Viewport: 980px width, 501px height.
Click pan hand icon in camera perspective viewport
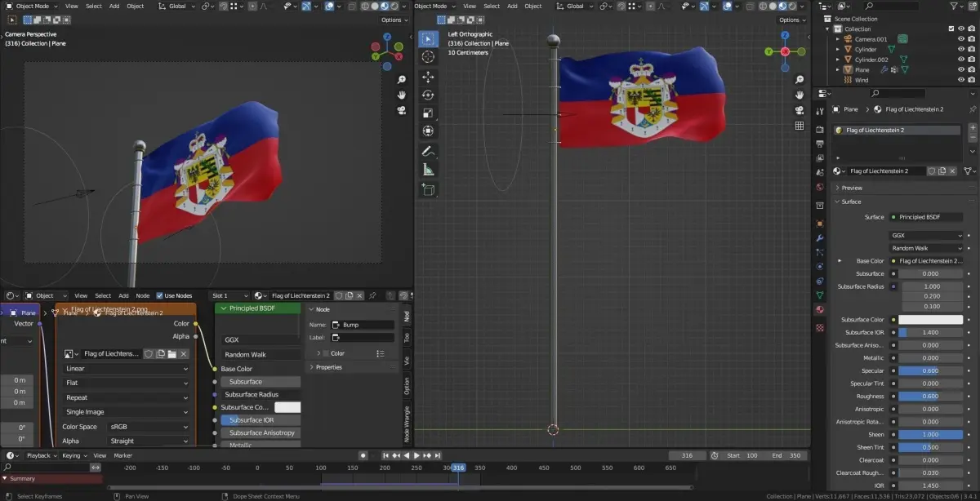(402, 95)
